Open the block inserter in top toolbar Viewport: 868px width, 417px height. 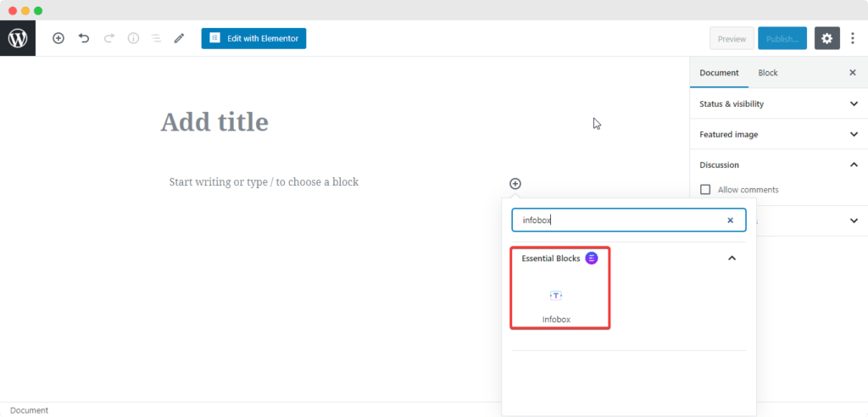[58, 38]
